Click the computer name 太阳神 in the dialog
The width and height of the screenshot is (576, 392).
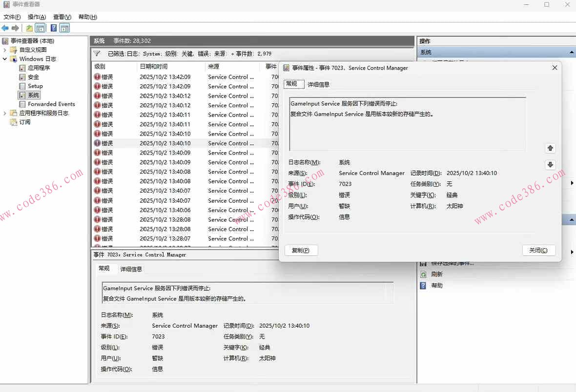point(454,206)
